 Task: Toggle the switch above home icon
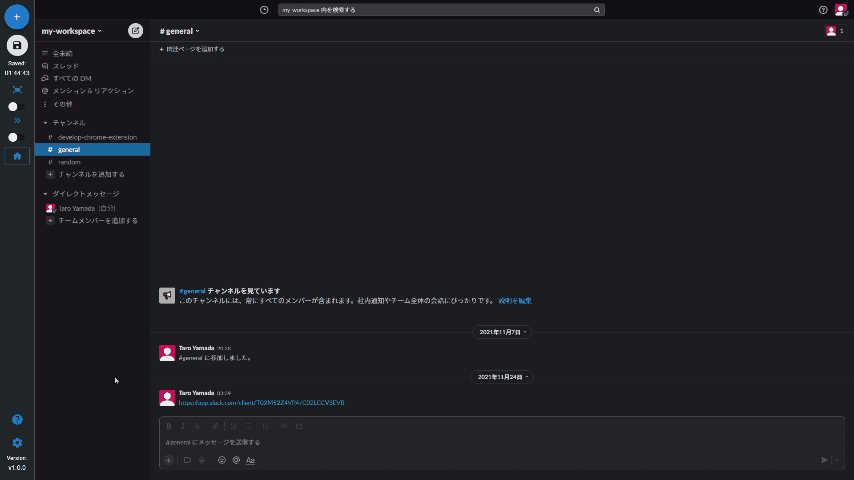[x=16, y=137]
